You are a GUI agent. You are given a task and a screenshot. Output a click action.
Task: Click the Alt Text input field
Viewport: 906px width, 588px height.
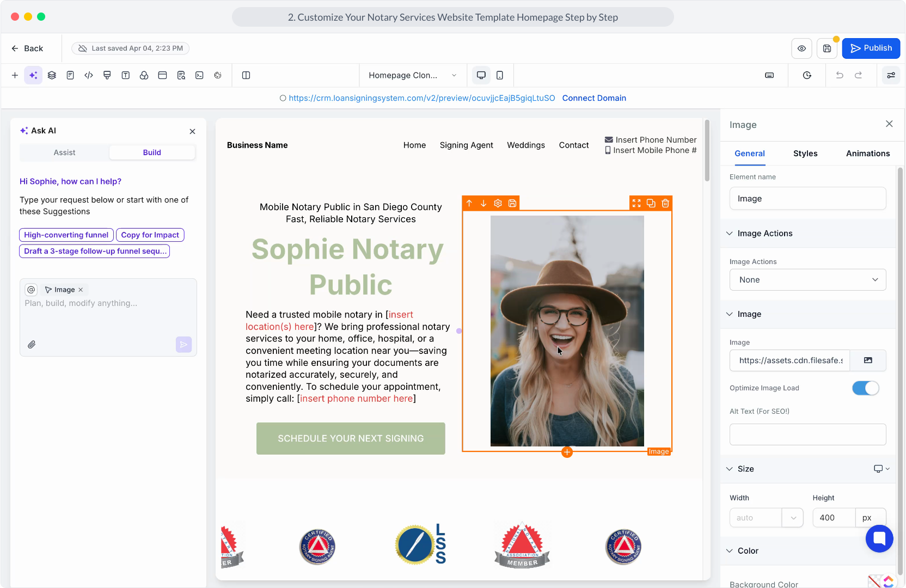pyautogui.click(x=807, y=434)
